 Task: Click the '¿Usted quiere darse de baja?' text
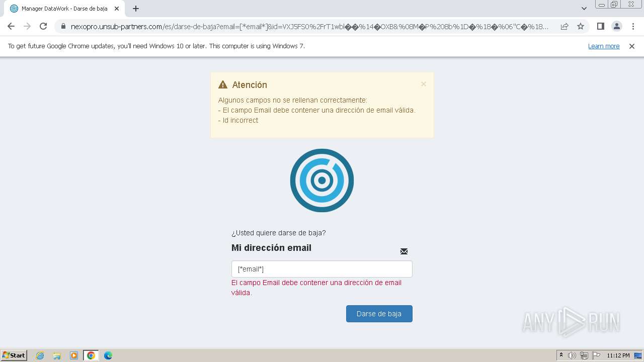(279, 233)
